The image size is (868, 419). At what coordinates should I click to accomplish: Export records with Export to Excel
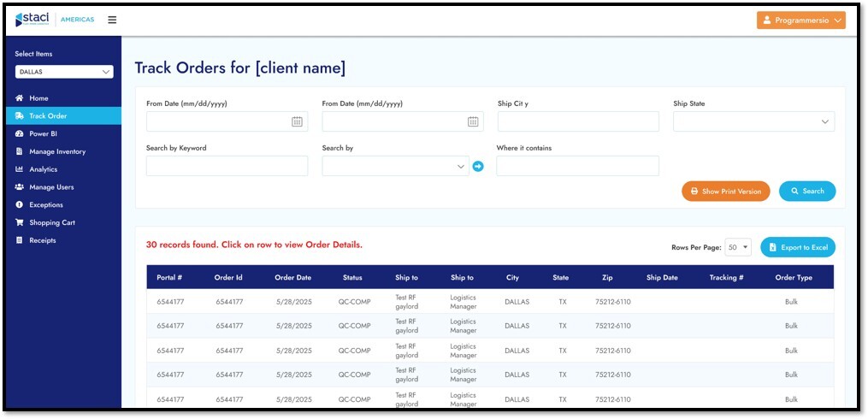(x=797, y=247)
